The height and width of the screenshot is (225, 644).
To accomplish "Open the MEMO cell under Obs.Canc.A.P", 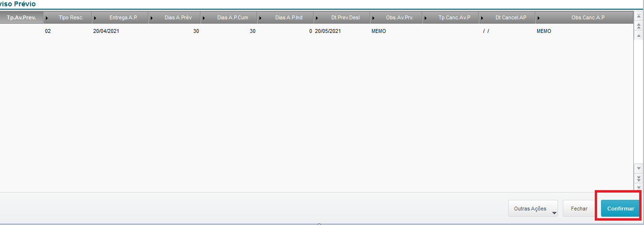I will (x=584, y=31).
